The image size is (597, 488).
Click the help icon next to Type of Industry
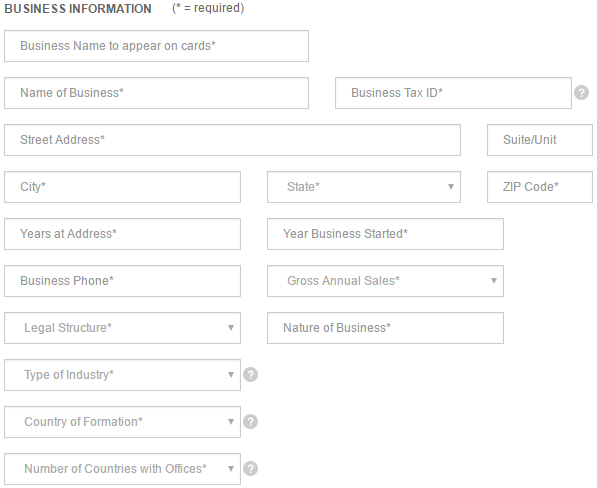pos(251,375)
